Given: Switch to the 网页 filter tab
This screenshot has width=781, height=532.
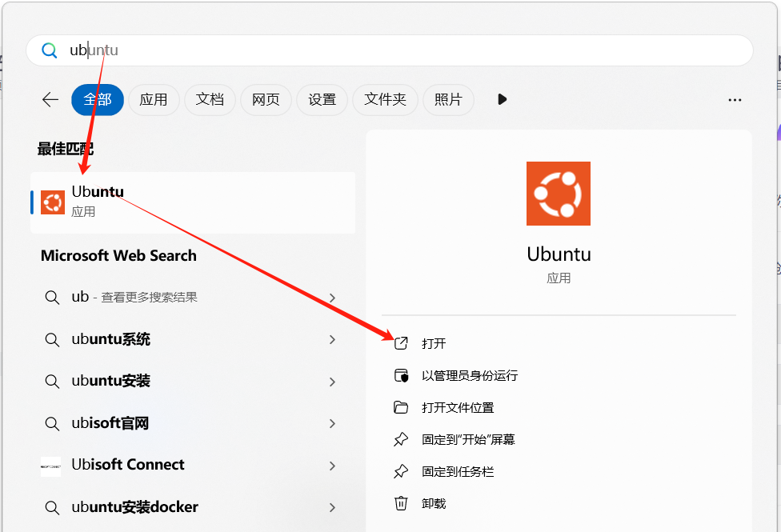Looking at the screenshot, I should click(266, 100).
